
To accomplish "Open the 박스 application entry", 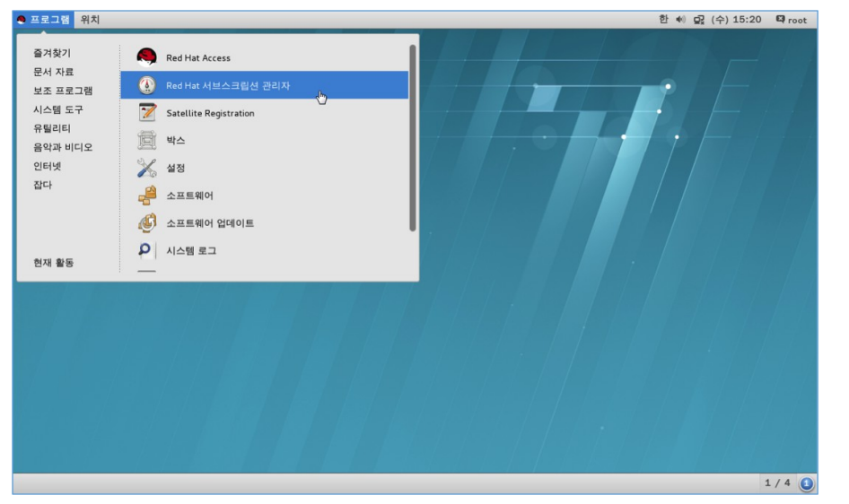I will click(264, 140).
